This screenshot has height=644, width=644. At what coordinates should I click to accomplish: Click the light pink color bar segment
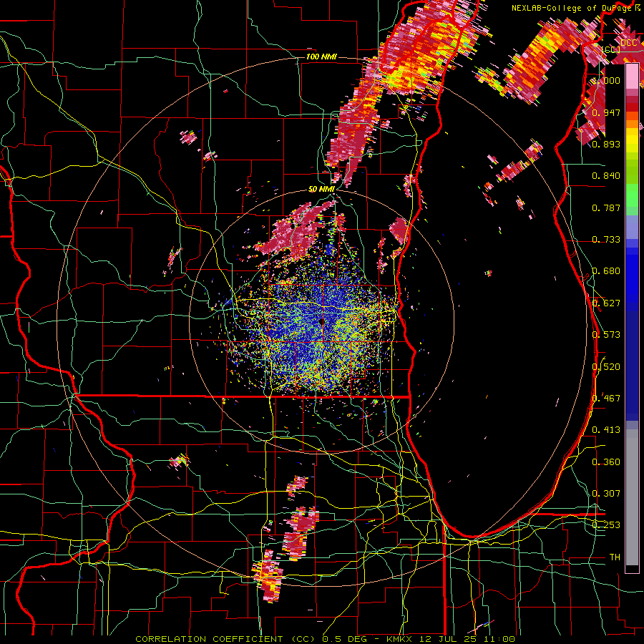(x=632, y=77)
